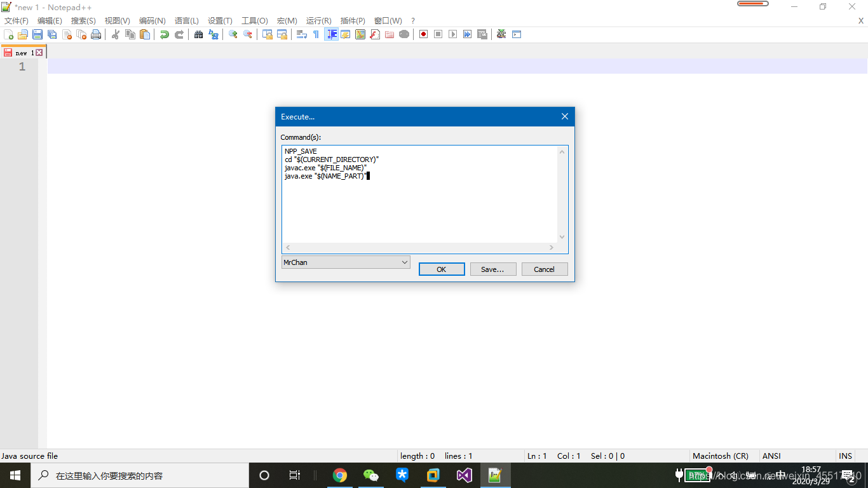Click the INS status bar indicator

pyautogui.click(x=845, y=456)
